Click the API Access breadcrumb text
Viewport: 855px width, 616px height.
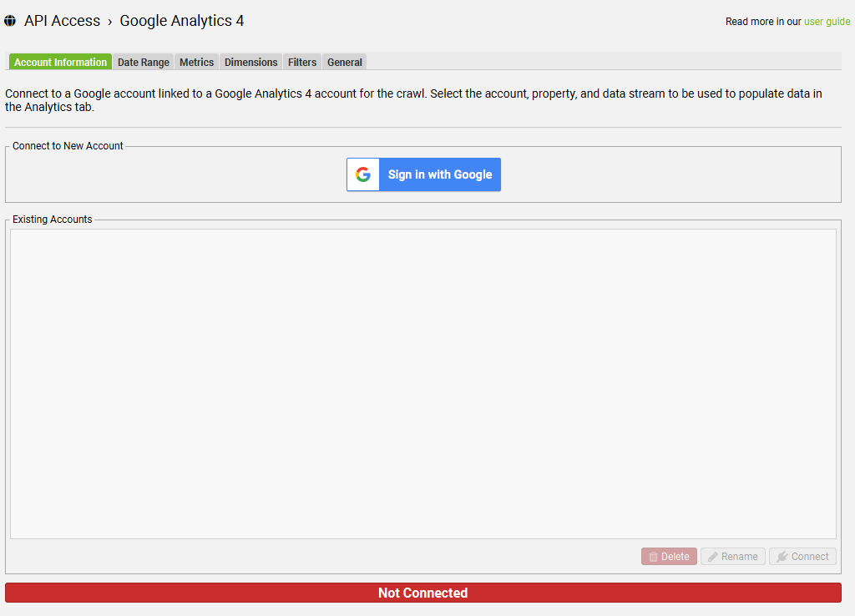tap(62, 21)
